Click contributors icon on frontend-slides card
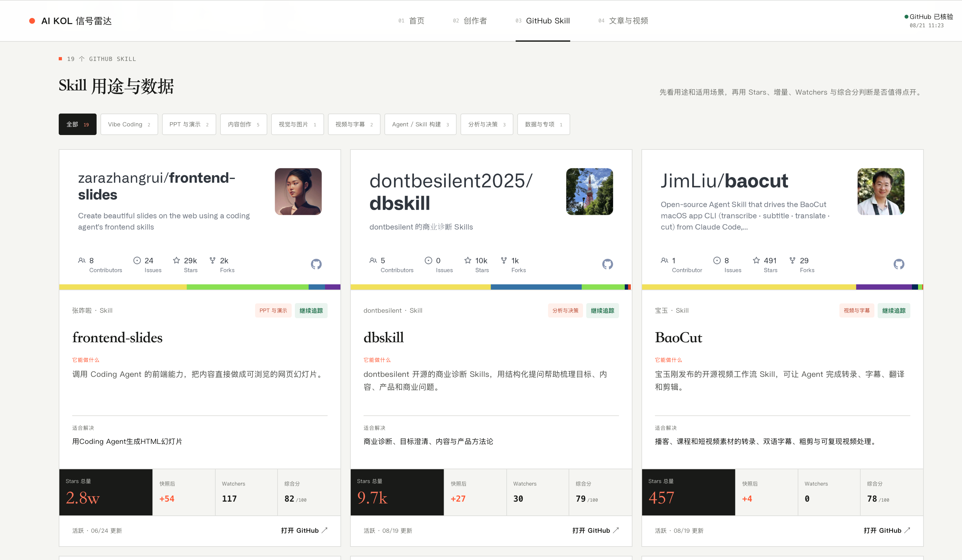 (82, 260)
